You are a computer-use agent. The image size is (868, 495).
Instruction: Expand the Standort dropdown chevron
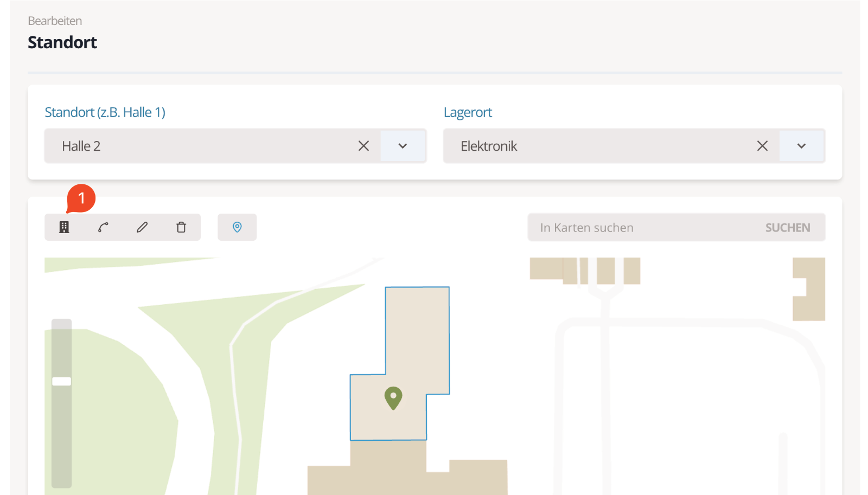(403, 146)
